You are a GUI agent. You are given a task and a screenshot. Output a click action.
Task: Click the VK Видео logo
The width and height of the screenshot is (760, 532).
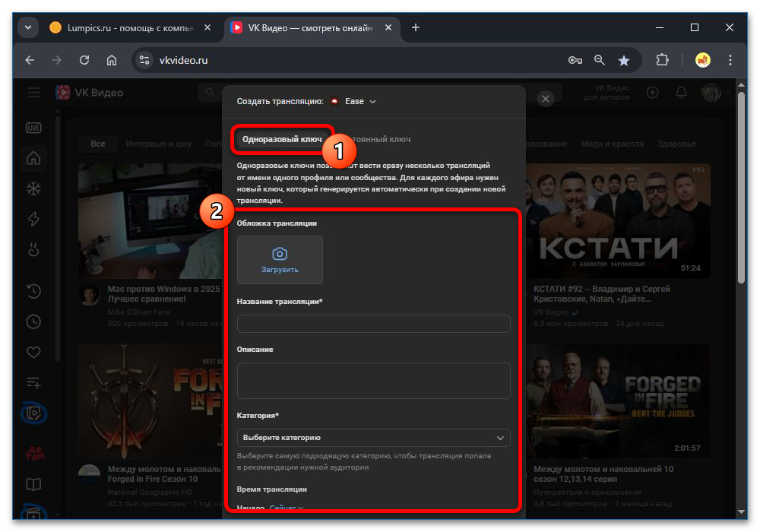[x=90, y=92]
